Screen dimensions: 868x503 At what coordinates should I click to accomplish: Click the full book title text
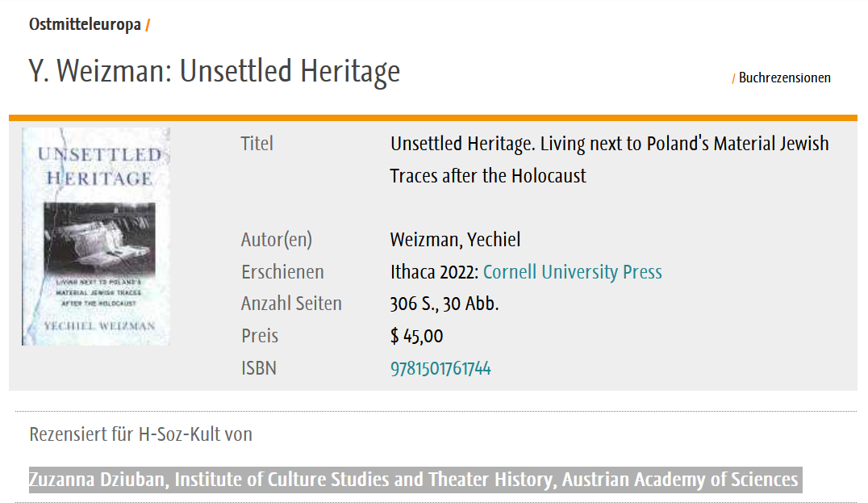point(609,159)
